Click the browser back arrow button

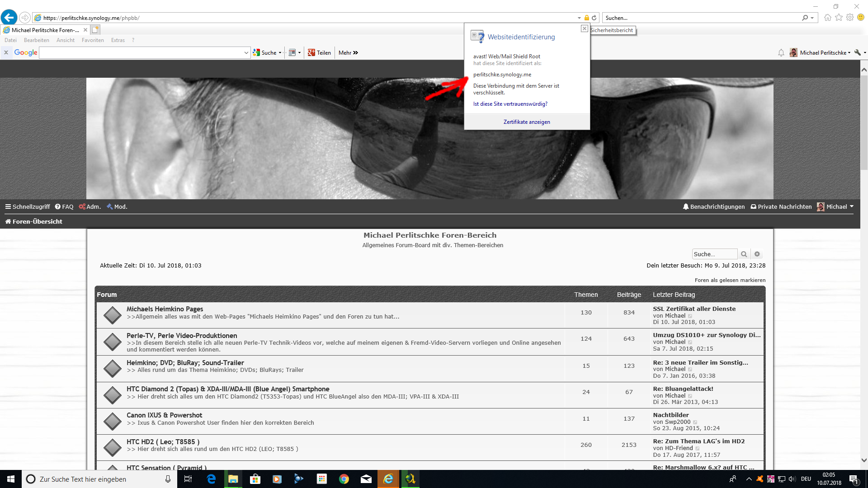click(9, 18)
